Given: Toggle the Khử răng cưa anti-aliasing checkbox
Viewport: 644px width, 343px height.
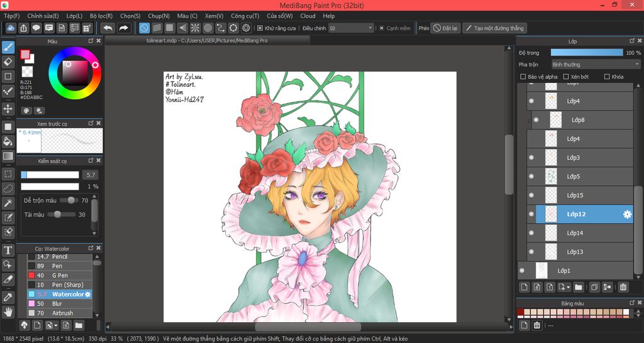Looking at the screenshot, I should [x=260, y=28].
